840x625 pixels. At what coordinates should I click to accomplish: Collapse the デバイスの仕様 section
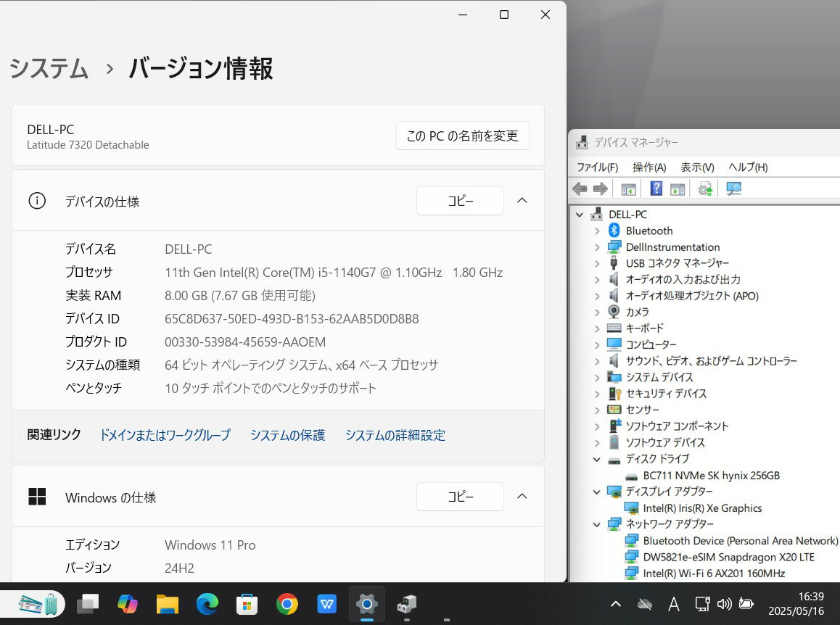(x=522, y=201)
